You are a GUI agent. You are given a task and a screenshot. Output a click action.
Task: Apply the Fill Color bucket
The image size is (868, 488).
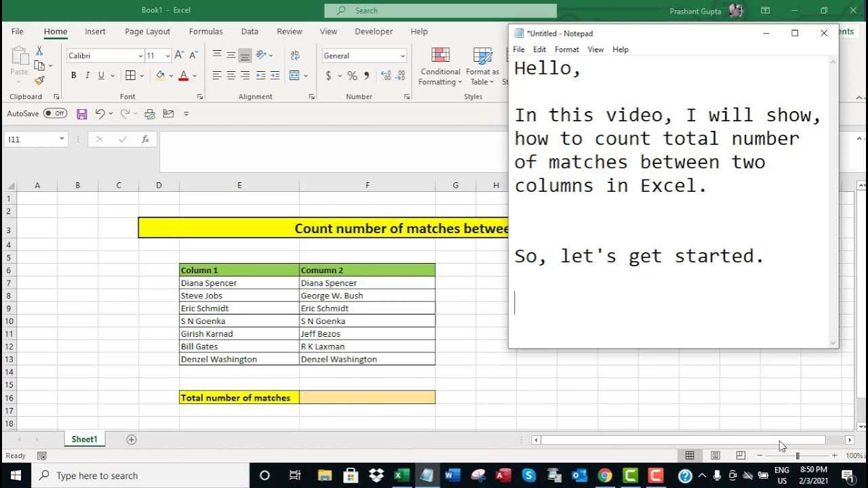[161, 76]
